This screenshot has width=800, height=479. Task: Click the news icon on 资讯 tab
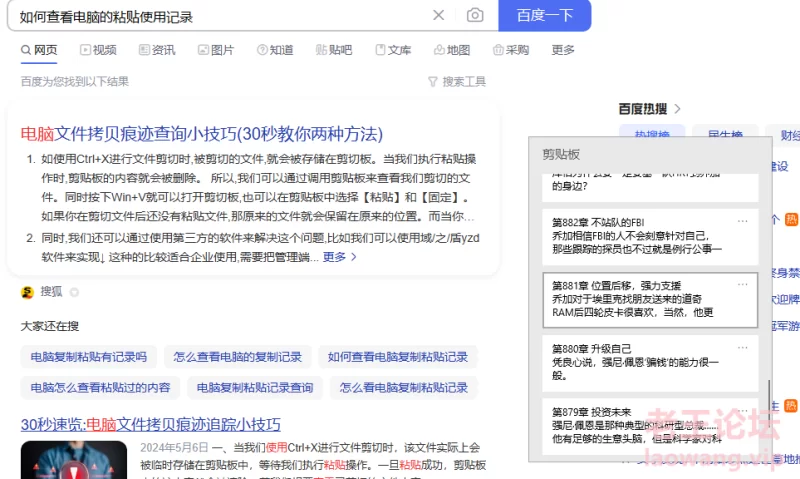tap(144, 50)
